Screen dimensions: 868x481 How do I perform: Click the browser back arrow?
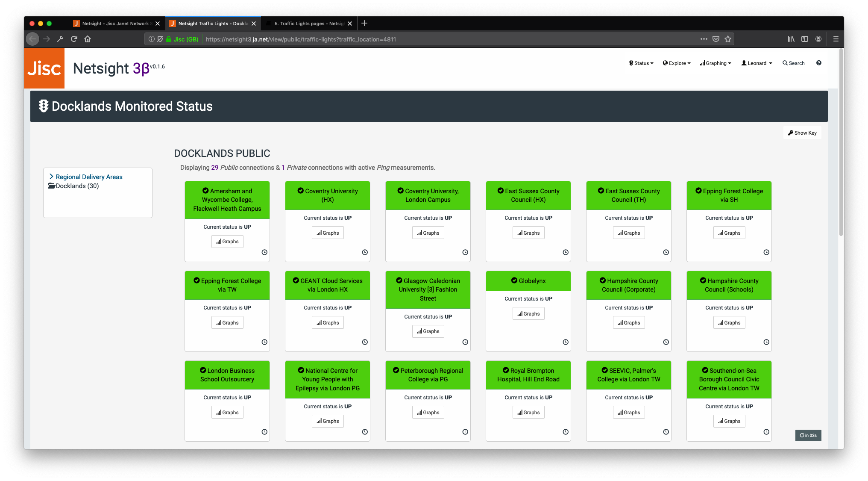coord(32,39)
